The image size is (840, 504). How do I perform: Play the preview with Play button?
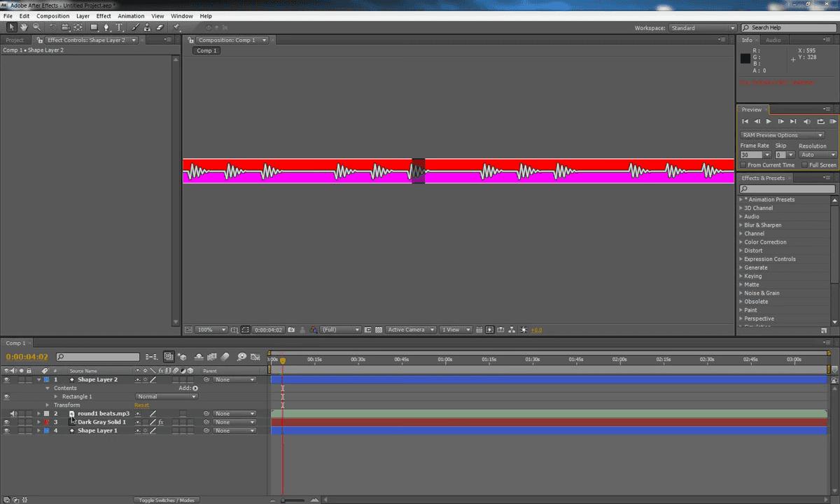[769, 122]
